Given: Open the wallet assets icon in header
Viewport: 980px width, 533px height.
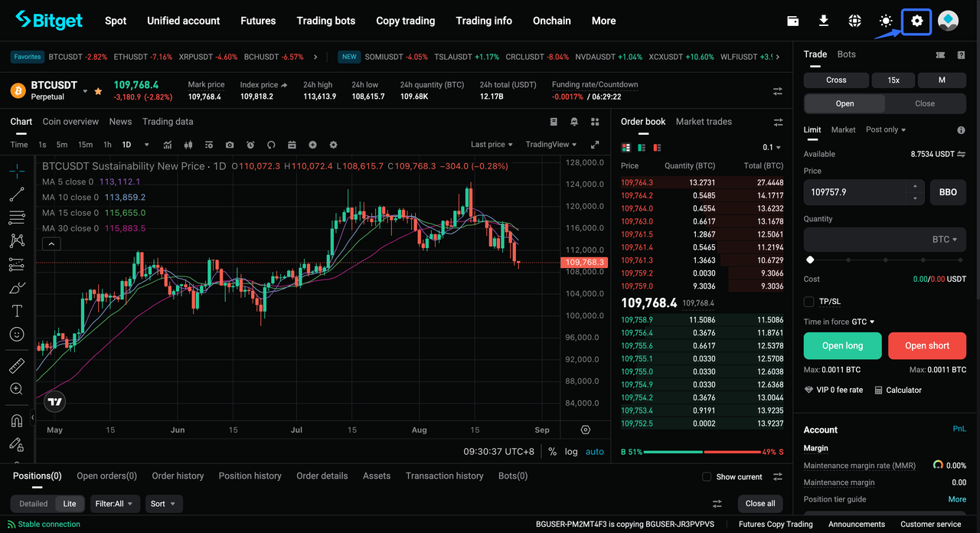Looking at the screenshot, I should pos(792,21).
